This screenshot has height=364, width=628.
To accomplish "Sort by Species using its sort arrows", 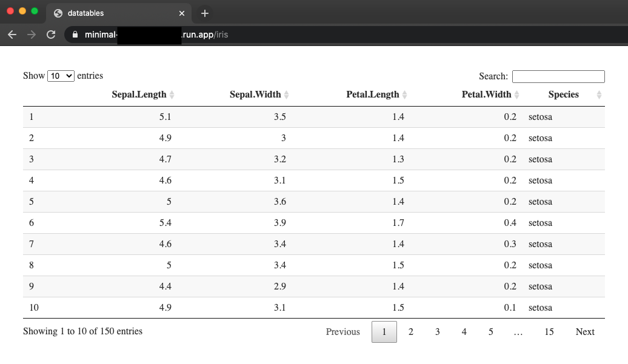I will (x=599, y=95).
